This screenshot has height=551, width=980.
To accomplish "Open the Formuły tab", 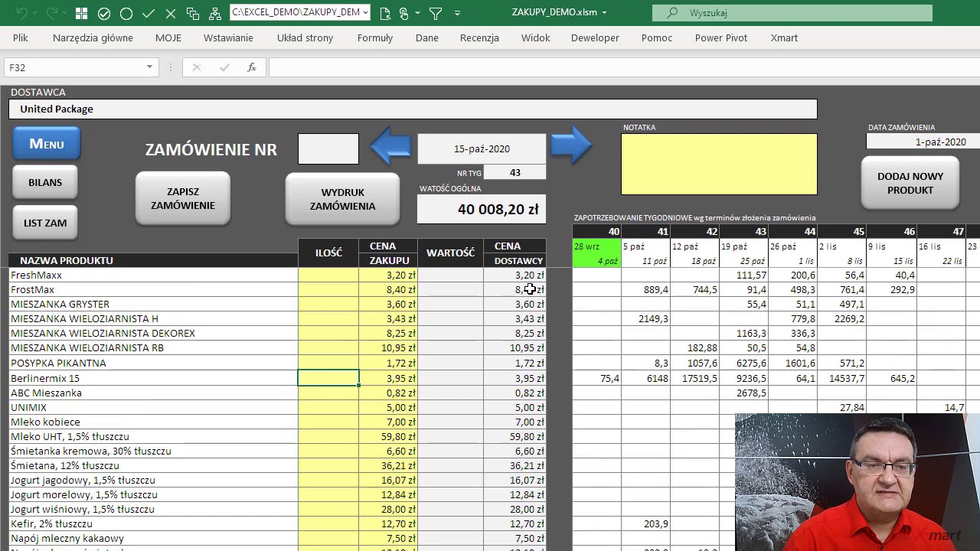I will [x=375, y=37].
